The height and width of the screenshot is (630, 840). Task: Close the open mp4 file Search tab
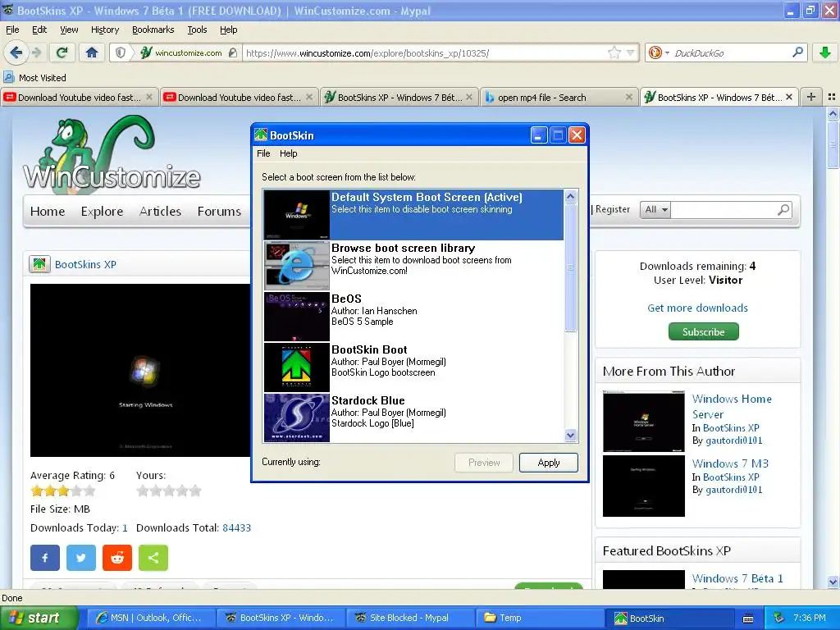coord(629,97)
